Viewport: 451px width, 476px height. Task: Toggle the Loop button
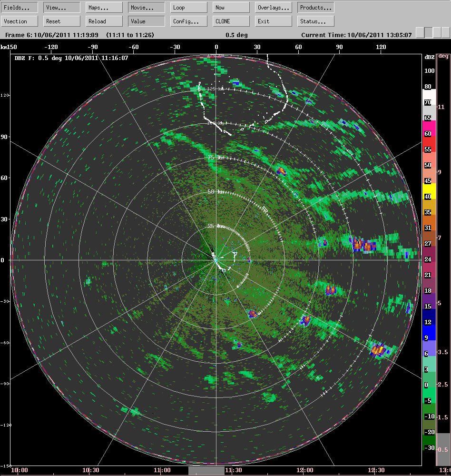click(x=189, y=8)
